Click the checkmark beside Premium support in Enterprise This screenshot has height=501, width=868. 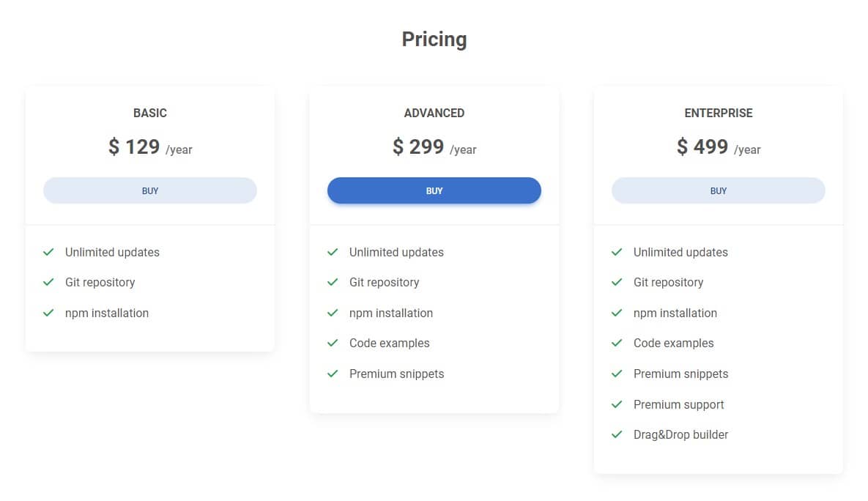[617, 404]
